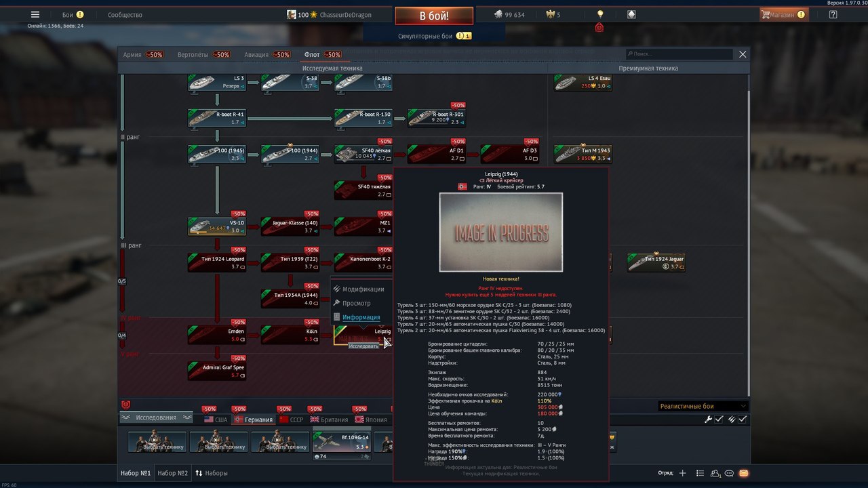Click the Поиск search field
This screenshot has height=488, width=868.
679,54
